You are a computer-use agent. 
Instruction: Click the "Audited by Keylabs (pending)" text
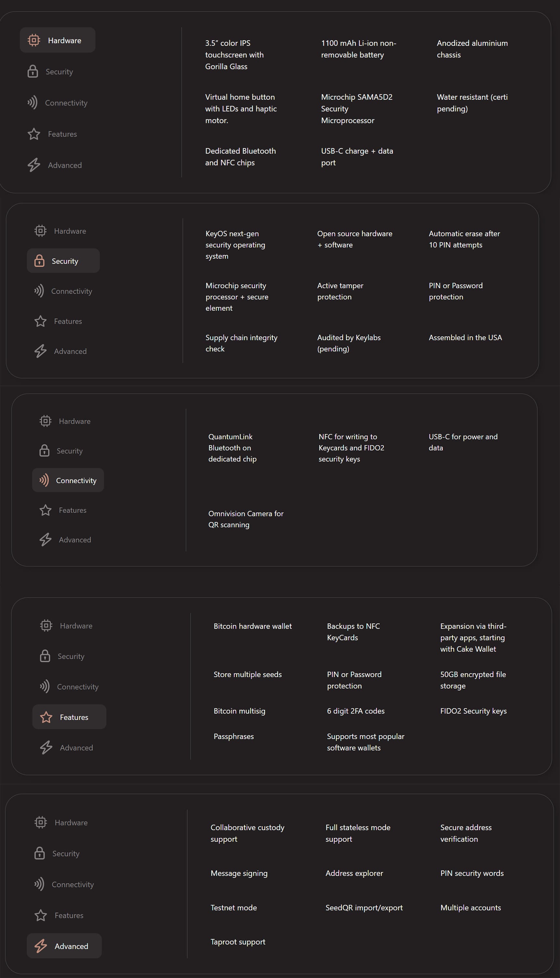(349, 343)
